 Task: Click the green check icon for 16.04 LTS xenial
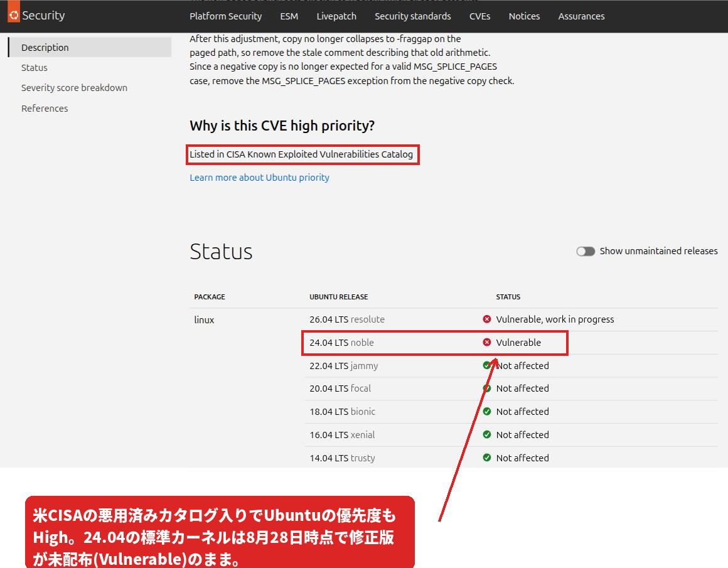pos(486,435)
